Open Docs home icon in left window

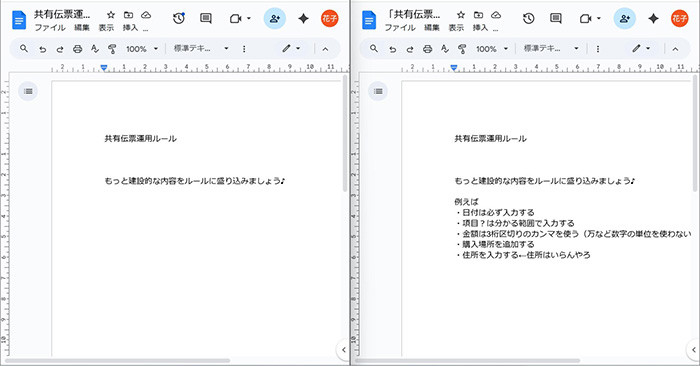point(19,20)
